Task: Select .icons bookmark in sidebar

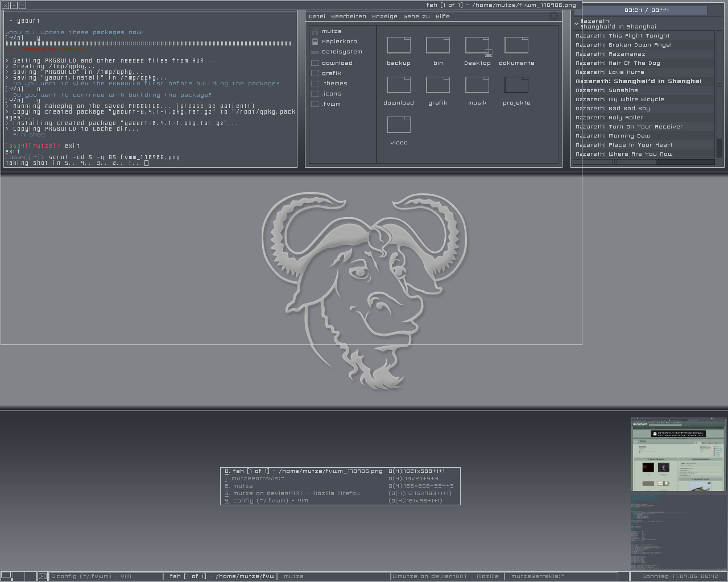Action: pos(326,94)
